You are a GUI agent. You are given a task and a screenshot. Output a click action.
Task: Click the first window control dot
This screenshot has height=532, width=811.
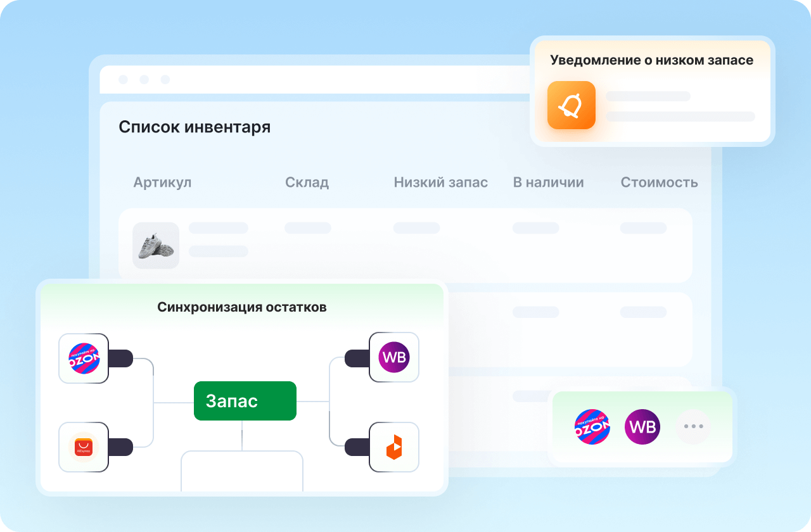pos(124,80)
